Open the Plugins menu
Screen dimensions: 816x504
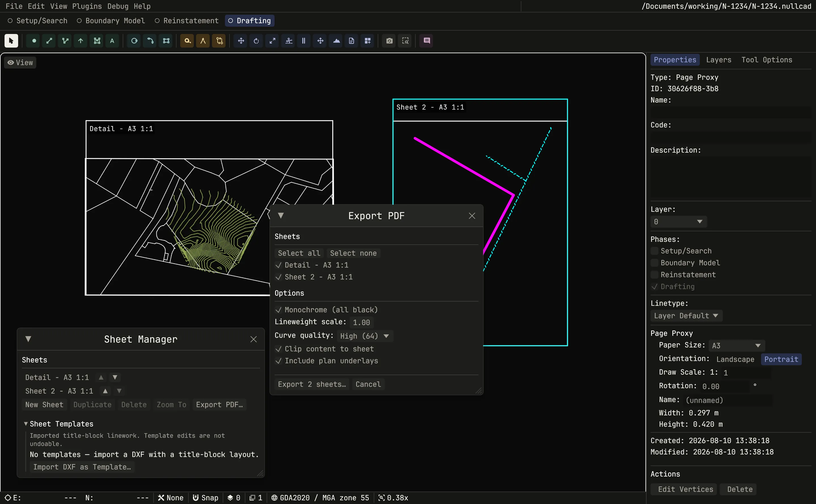(87, 6)
